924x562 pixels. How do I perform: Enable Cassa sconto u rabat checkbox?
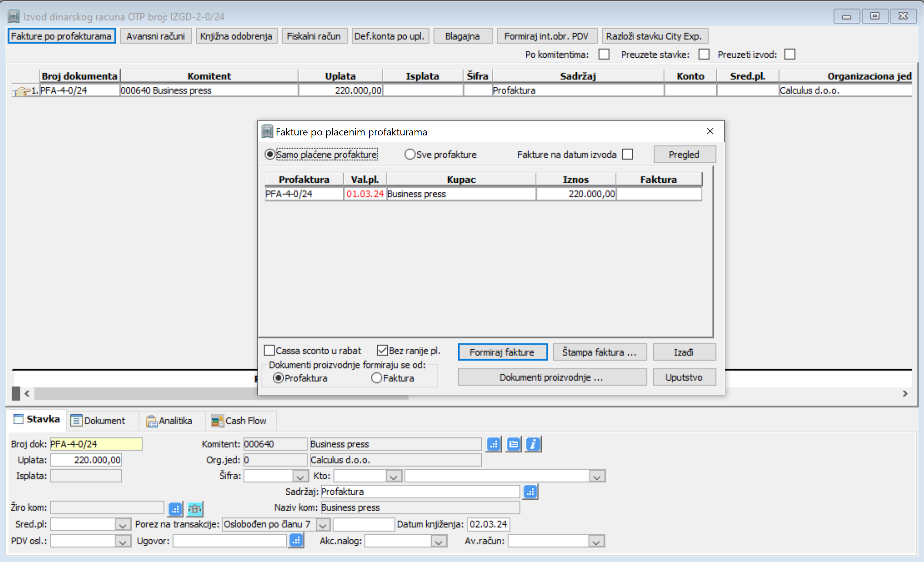pos(269,351)
